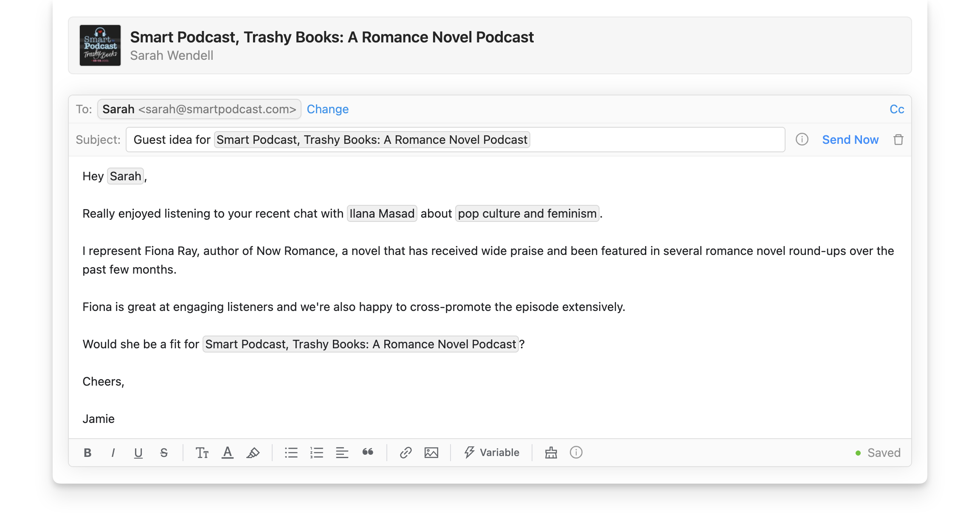Insert a Variable into the email
The image size is (980, 515).
pyautogui.click(x=492, y=452)
